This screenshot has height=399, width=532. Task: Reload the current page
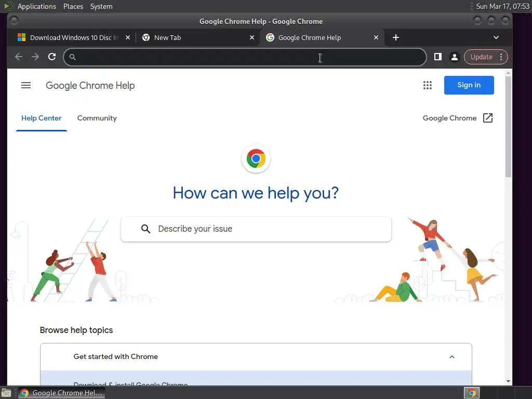(52, 57)
